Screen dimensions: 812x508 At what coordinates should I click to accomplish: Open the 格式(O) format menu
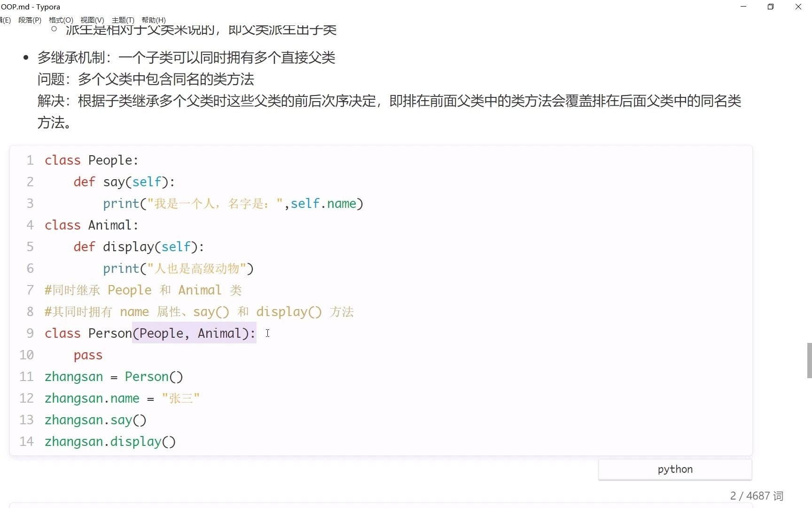pos(61,20)
